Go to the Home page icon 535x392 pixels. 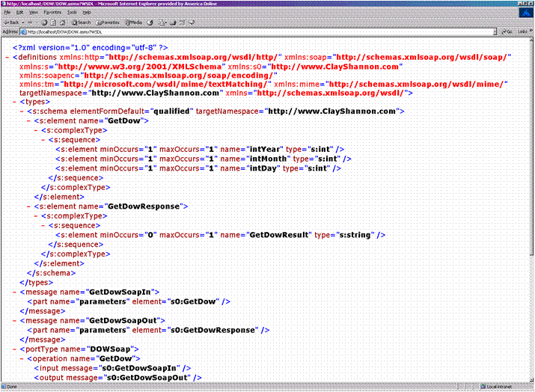pos(64,22)
